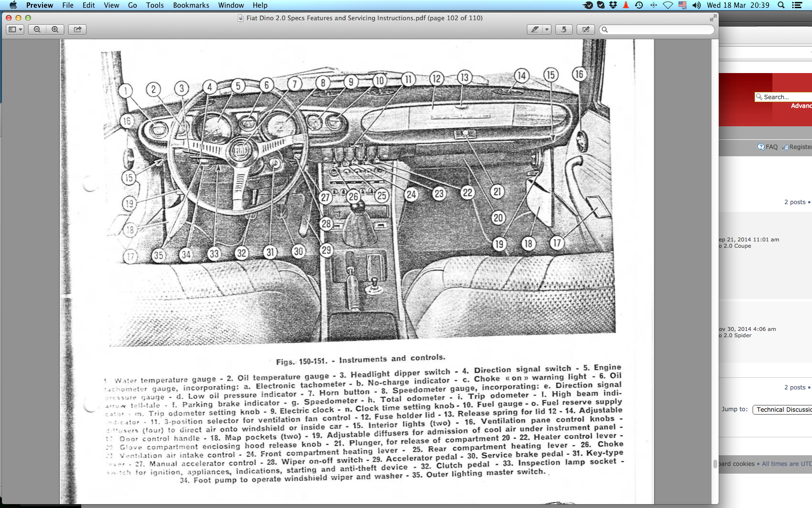Open the FAQ link on the forum
Viewport: 812px width, 508px height.
pyautogui.click(x=768, y=147)
